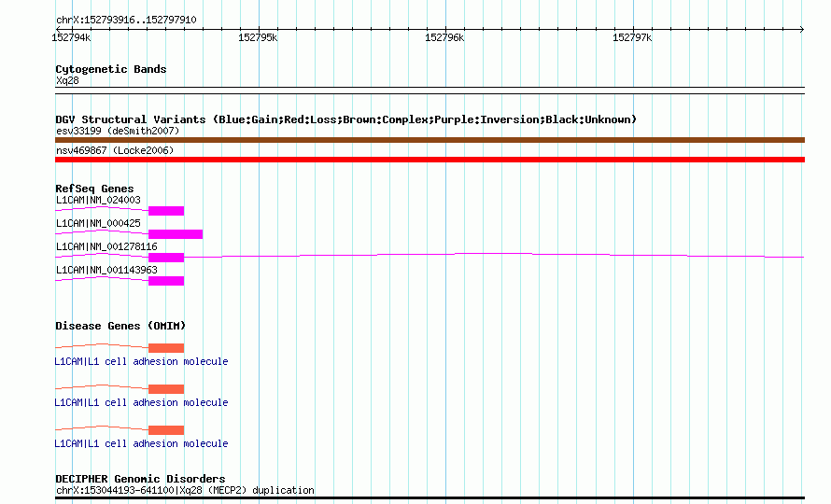The height and width of the screenshot is (504, 831).
Task: Click the first orange OMIM disease gene block
Action: pos(166,348)
